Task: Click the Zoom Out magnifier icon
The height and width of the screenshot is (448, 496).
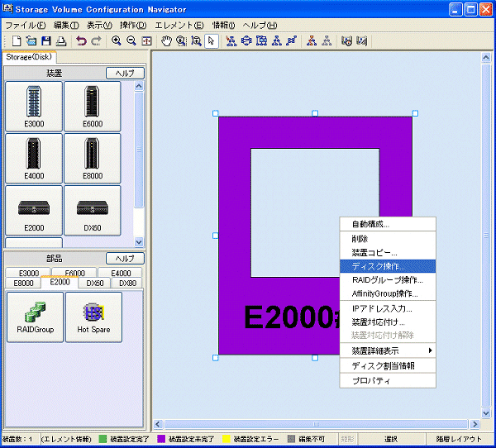Action: click(131, 41)
